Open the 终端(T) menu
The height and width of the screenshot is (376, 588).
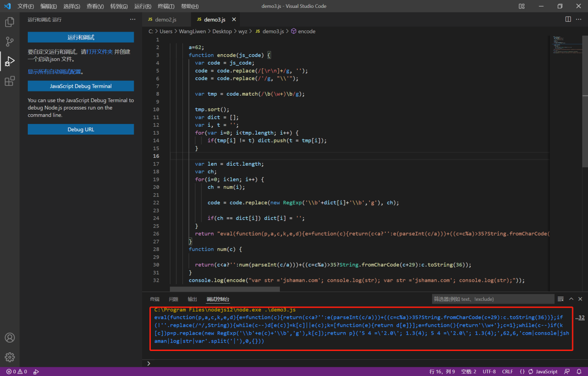tap(166, 6)
